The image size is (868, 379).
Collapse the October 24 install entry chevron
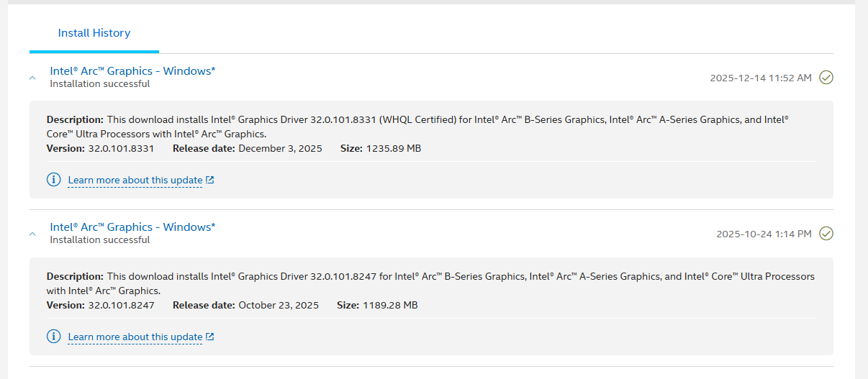point(32,234)
